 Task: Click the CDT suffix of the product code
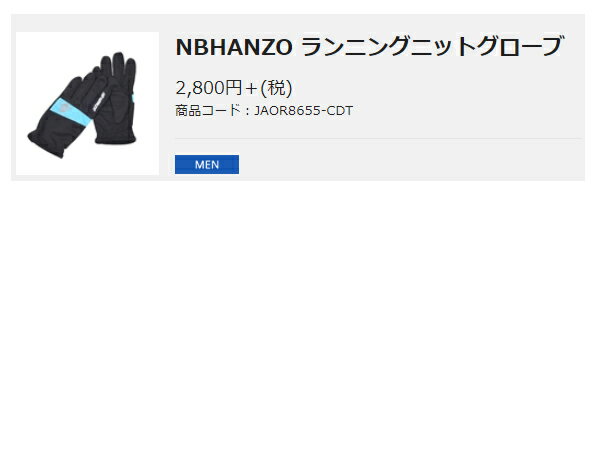[x=338, y=111]
